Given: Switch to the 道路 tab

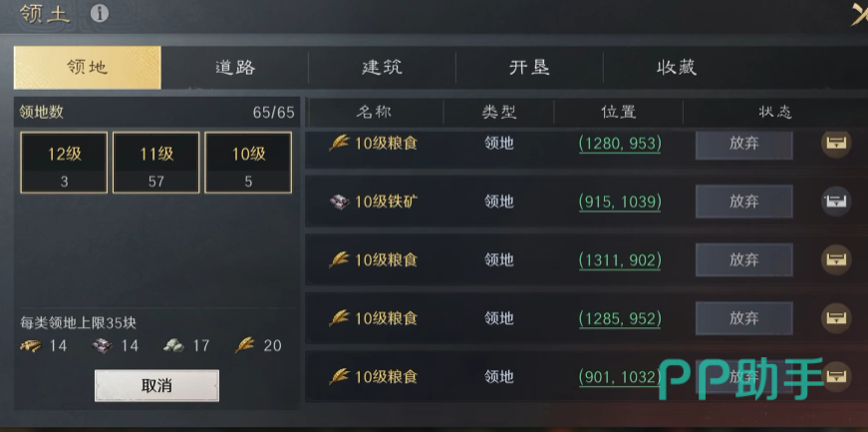Looking at the screenshot, I should 235,68.
